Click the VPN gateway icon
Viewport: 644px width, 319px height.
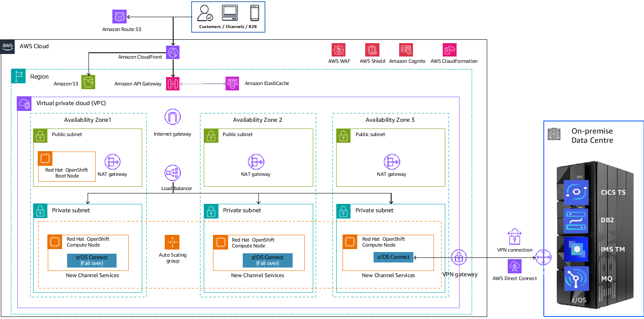(x=459, y=258)
